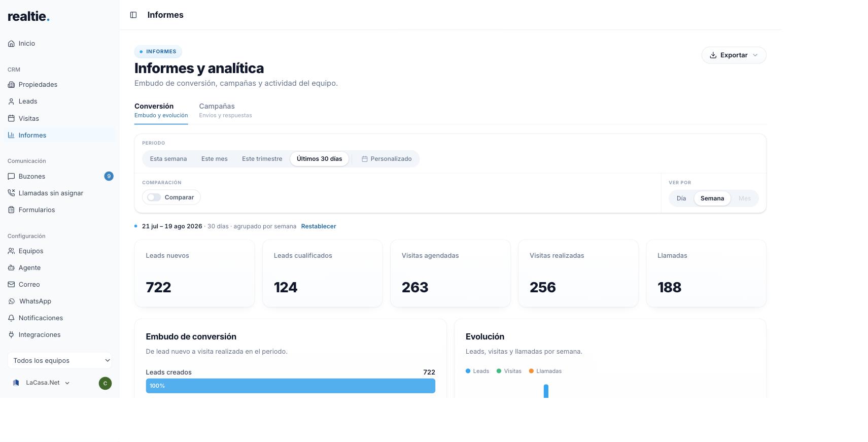Click the Leads person icon

(x=11, y=101)
